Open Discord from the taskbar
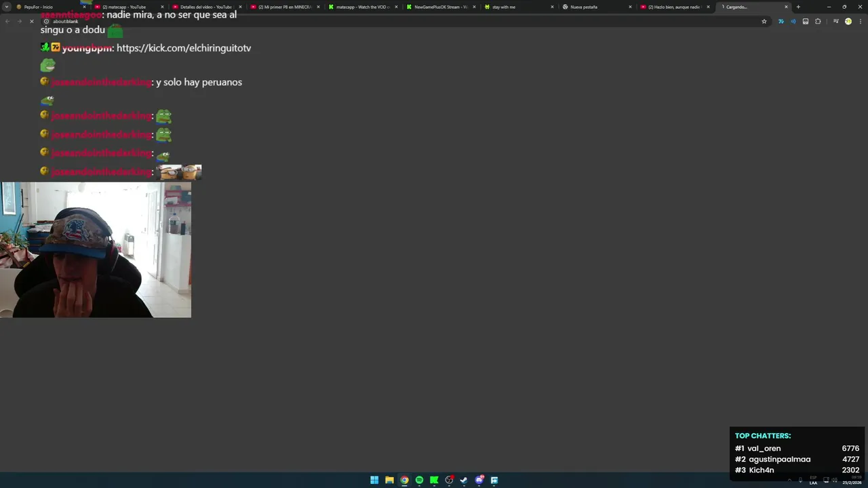 479,480
